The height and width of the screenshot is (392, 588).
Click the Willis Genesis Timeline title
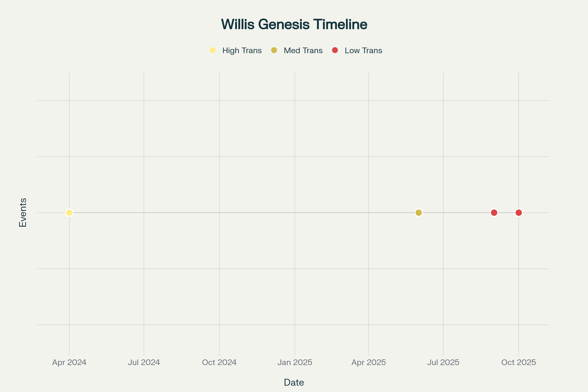point(294,24)
